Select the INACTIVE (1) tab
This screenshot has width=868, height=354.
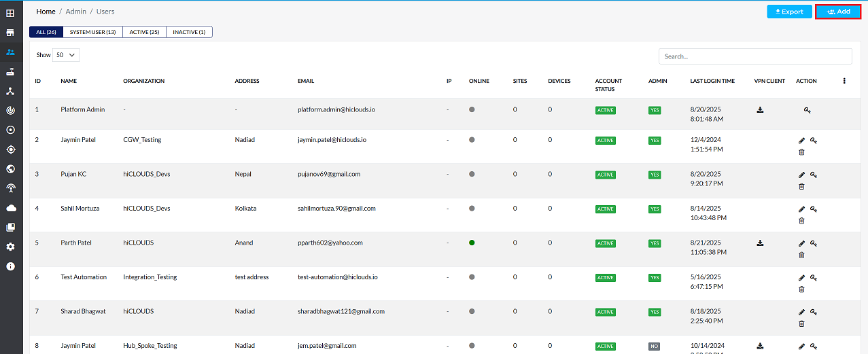[189, 32]
